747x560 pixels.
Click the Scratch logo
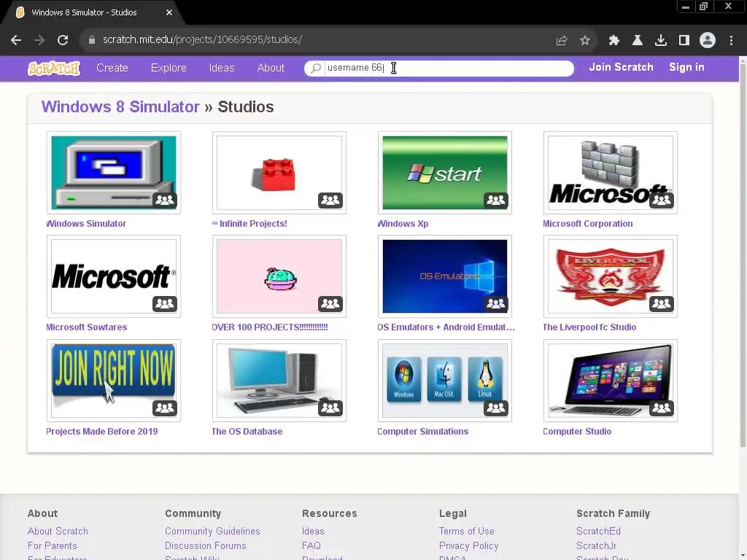click(x=54, y=68)
